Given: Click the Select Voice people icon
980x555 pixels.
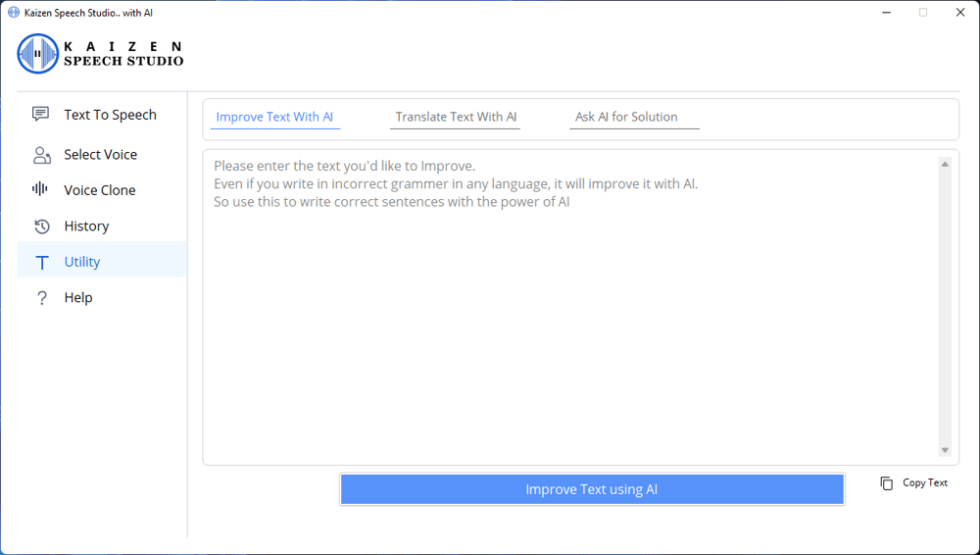Looking at the screenshot, I should (x=41, y=155).
